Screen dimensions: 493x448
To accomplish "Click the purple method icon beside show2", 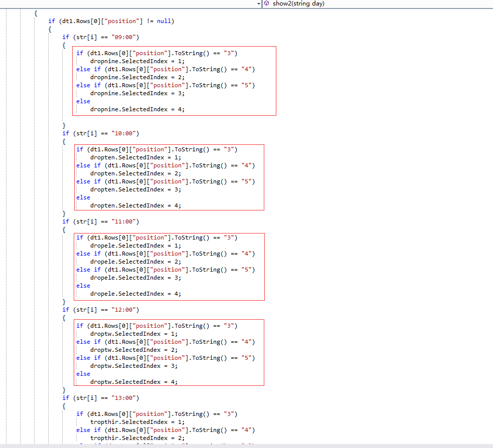I will click(x=267, y=4).
